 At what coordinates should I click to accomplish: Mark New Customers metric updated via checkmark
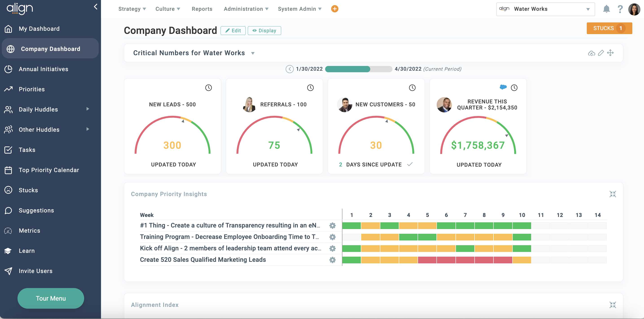tap(410, 164)
